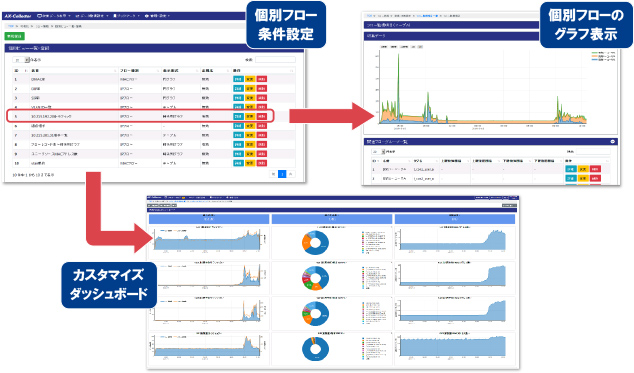The height and width of the screenshot is (373, 634).
Task: Toggle the green series in graph legend
Action: [603, 53]
